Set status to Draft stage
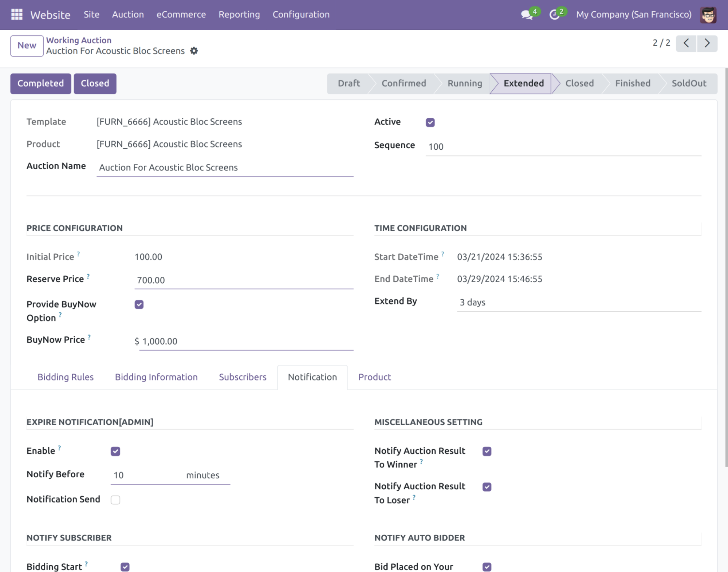The height and width of the screenshot is (572, 728). (349, 84)
